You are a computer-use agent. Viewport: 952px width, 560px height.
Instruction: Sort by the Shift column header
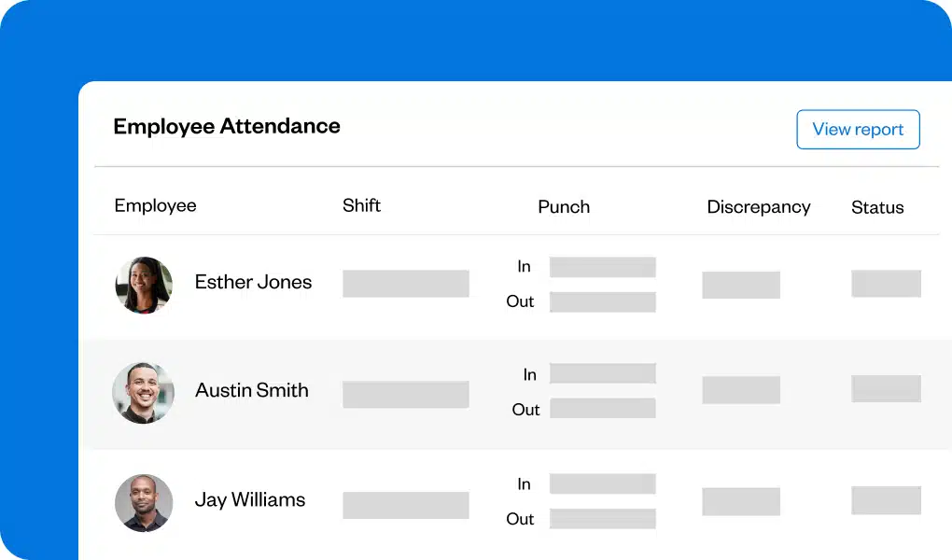point(361,205)
